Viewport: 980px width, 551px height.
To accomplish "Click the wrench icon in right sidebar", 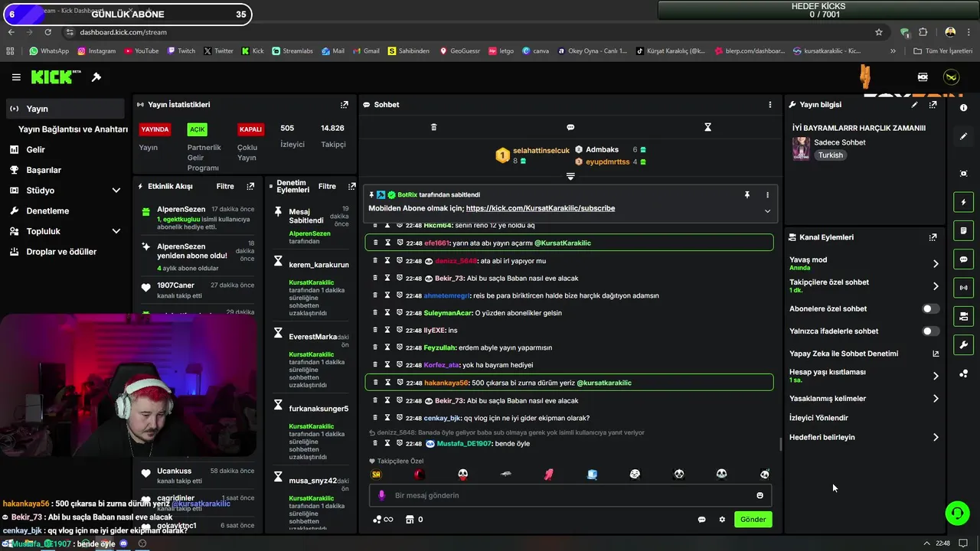I will tap(963, 345).
